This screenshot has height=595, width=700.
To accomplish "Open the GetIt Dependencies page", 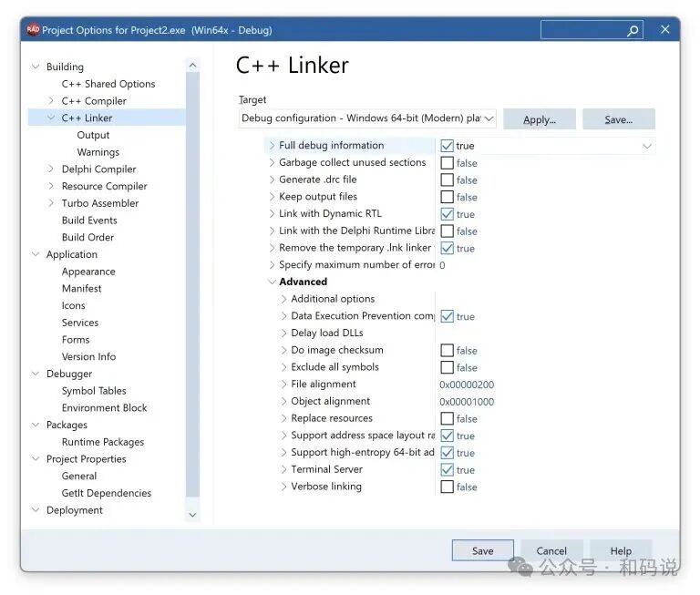I will point(107,493).
